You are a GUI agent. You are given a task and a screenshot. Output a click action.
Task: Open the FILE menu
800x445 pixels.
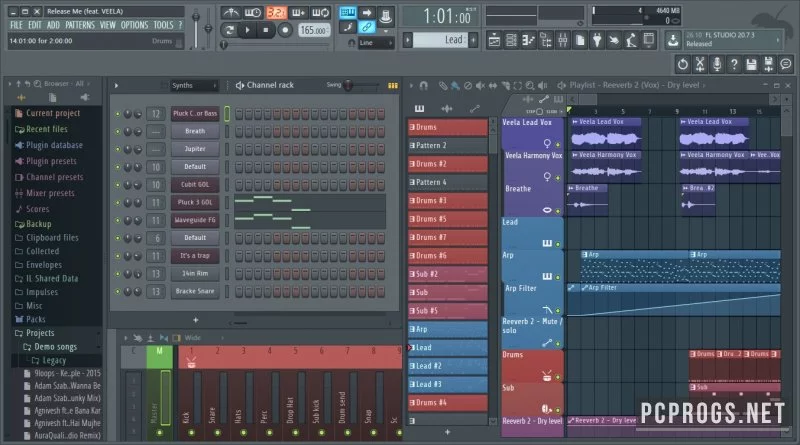(16, 25)
